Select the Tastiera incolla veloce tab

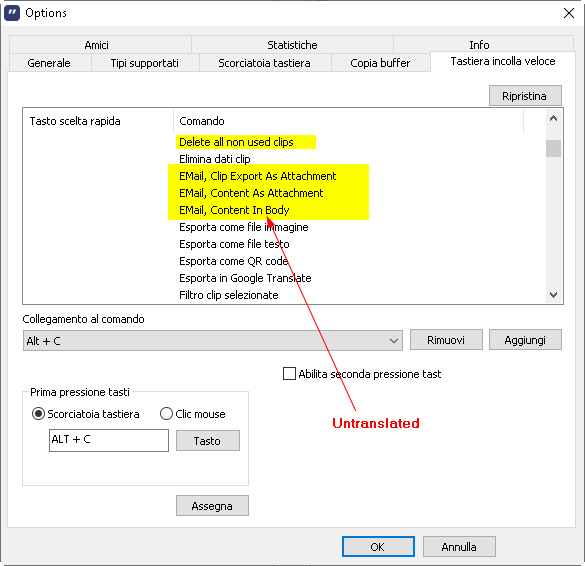[x=503, y=61]
